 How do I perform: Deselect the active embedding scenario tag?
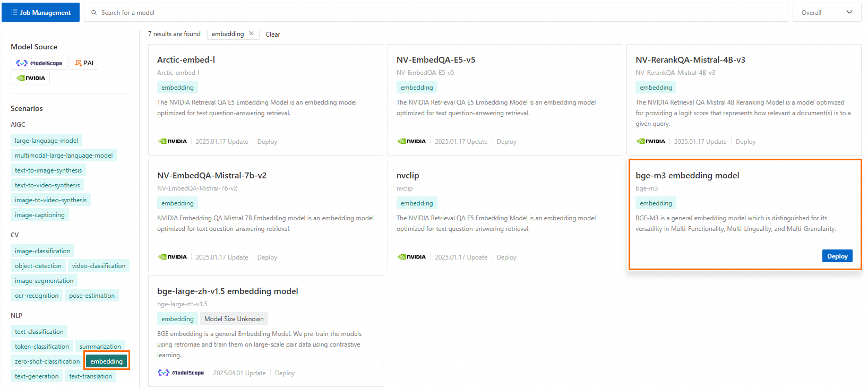coord(107,361)
